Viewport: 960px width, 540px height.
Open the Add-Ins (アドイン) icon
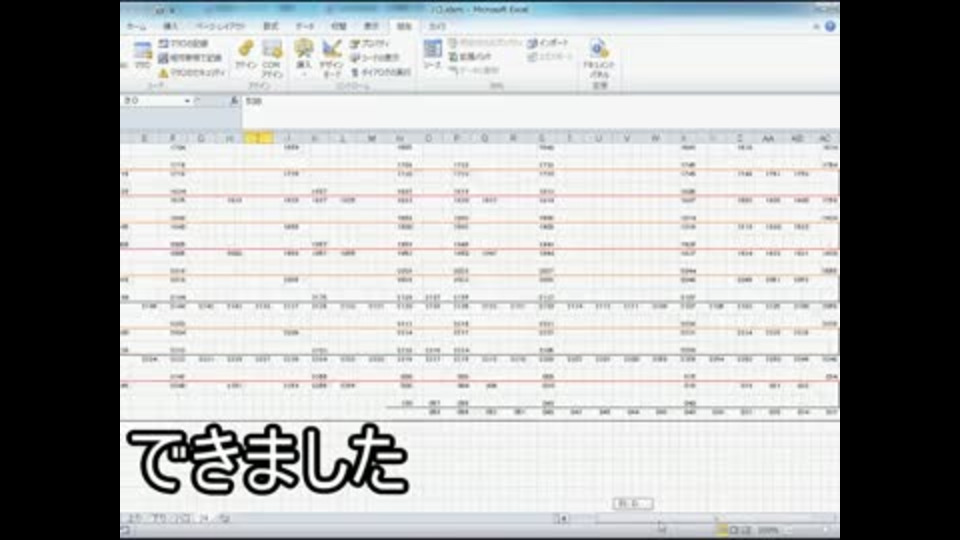[246, 54]
